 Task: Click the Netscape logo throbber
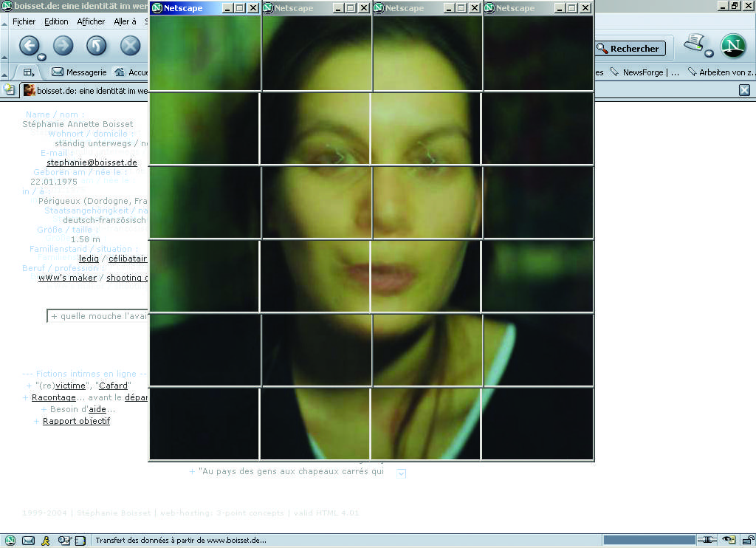point(732,47)
